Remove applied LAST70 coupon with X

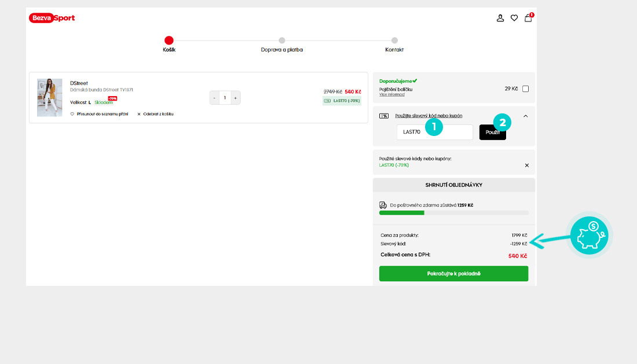[526, 165]
